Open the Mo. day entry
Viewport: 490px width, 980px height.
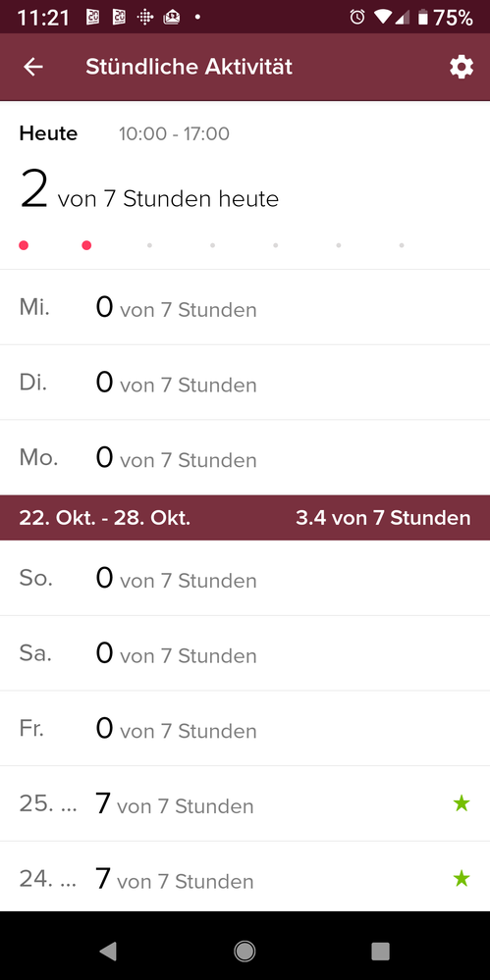245,457
